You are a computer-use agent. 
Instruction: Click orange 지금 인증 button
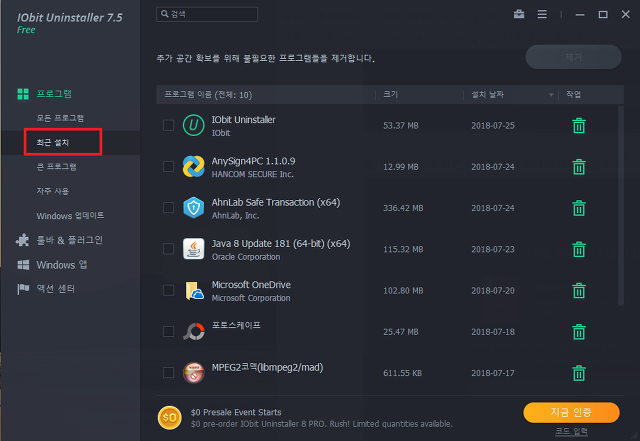point(571,412)
